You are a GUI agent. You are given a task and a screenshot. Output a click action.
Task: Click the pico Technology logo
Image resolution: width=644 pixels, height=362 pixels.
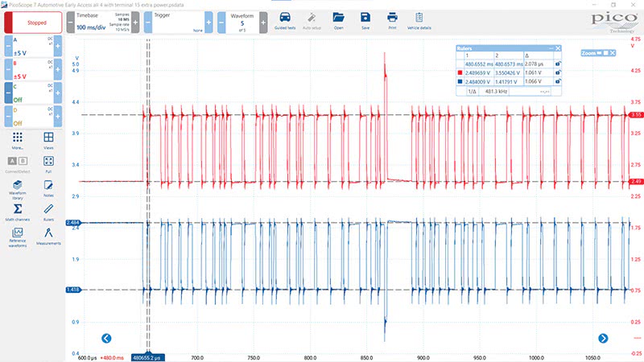pyautogui.click(x=614, y=23)
